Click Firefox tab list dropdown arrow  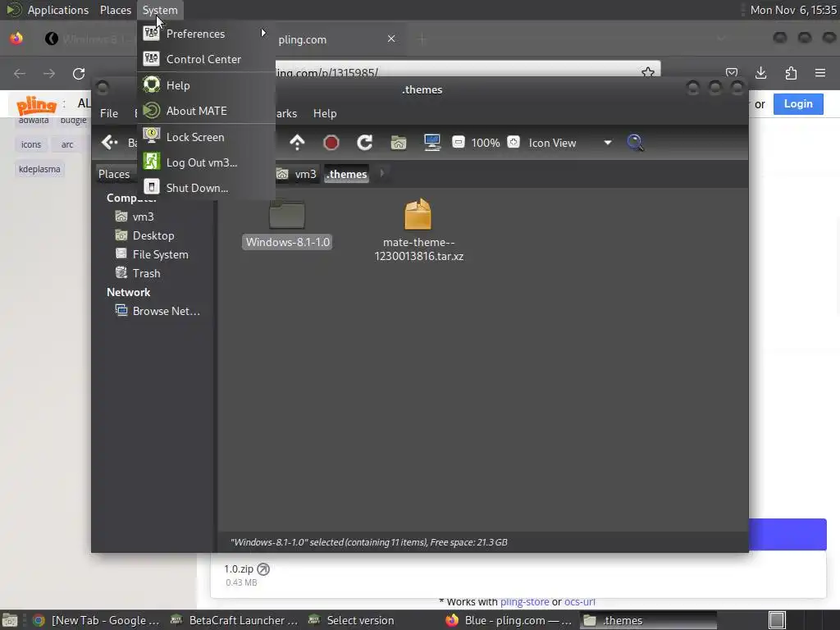(721, 39)
